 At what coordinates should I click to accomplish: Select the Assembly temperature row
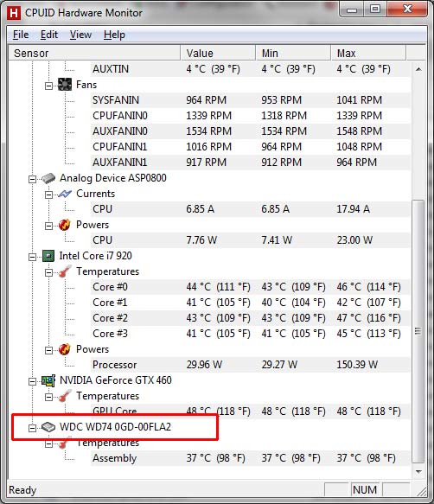click(x=251, y=458)
